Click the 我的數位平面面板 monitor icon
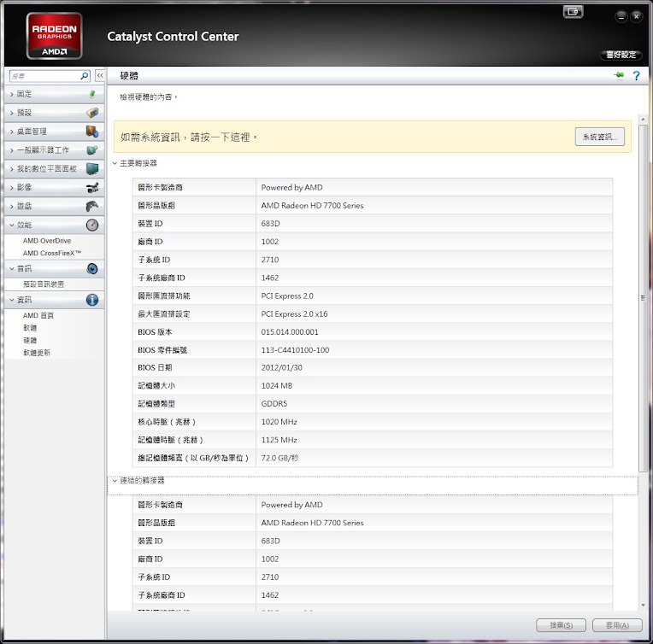The width and height of the screenshot is (653, 644). pyautogui.click(x=92, y=168)
